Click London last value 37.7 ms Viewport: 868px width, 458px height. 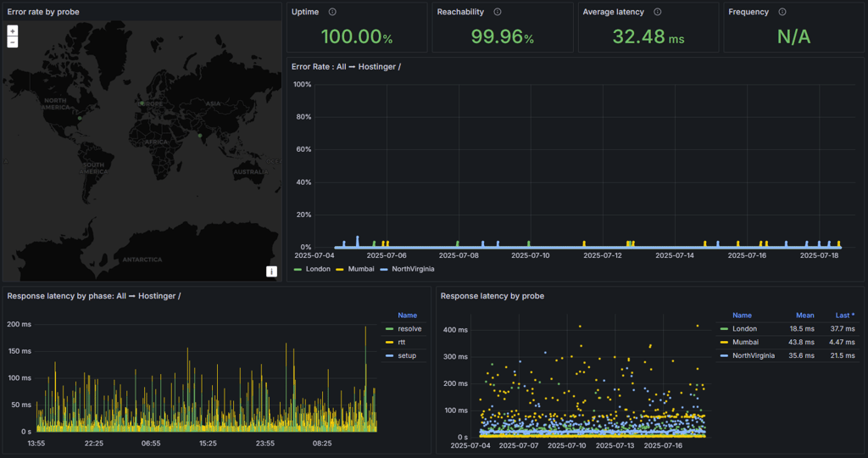click(842, 329)
